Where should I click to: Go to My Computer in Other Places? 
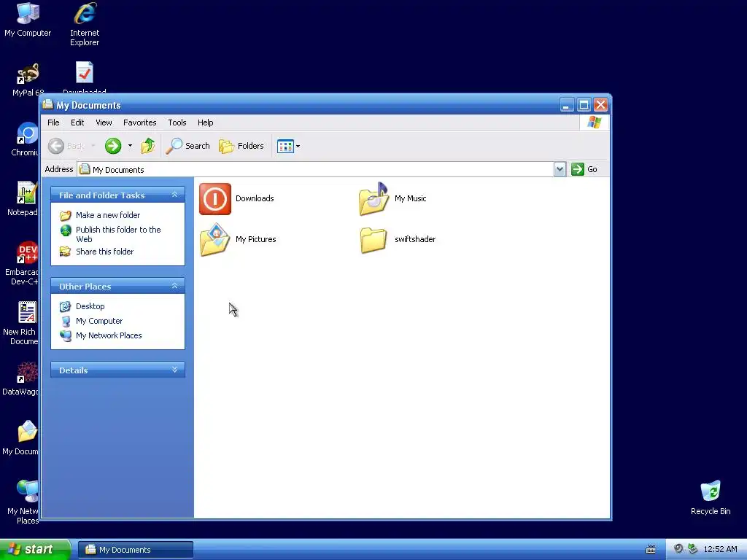[x=99, y=321]
